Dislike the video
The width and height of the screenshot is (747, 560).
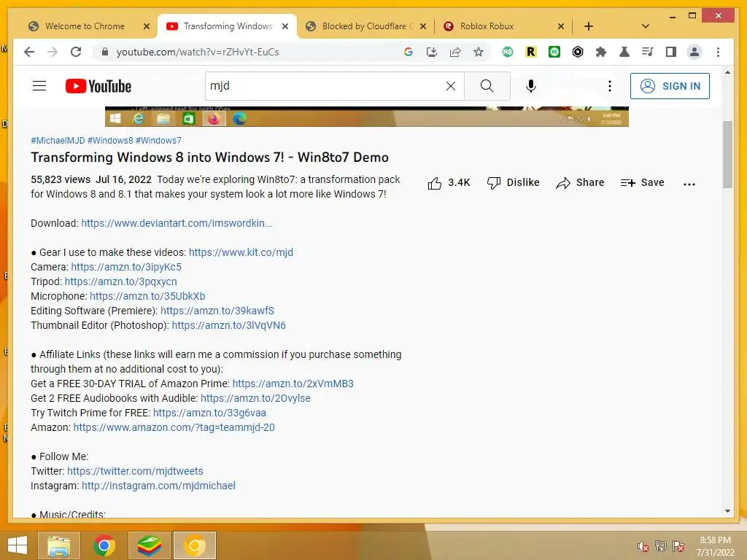point(513,183)
